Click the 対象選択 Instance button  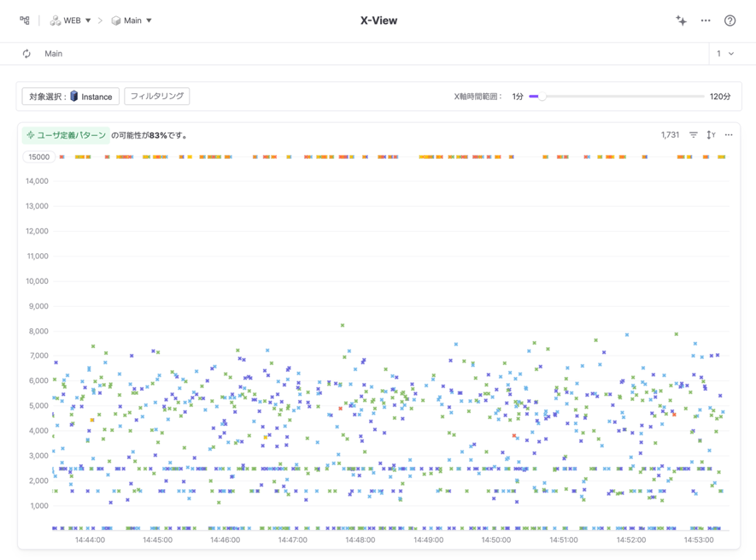pyautogui.click(x=71, y=97)
